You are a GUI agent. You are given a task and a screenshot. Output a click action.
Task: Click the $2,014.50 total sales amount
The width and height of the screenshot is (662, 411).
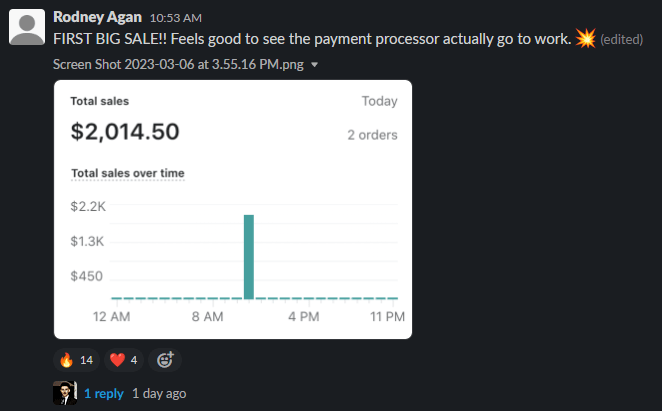[x=125, y=131]
